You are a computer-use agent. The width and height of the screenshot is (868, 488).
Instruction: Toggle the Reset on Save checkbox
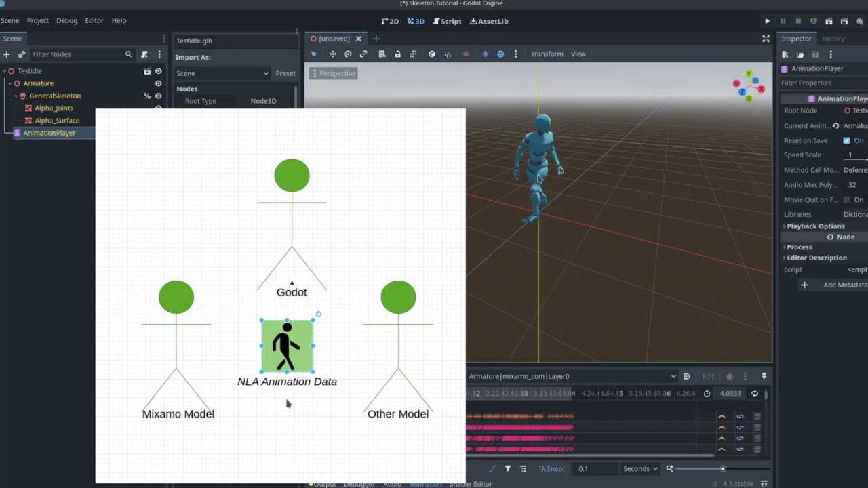[846, 140]
